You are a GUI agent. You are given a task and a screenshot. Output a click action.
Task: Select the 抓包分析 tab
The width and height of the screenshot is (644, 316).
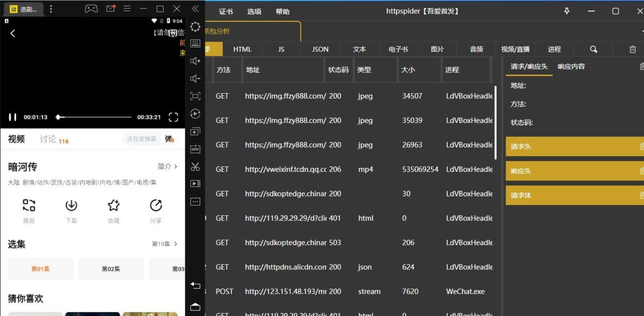(x=252, y=31)
